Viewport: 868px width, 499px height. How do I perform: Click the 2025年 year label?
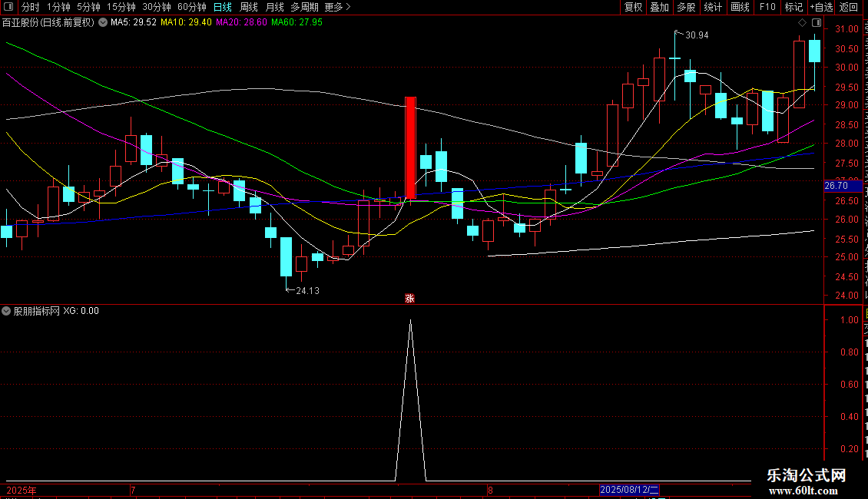tap(22, 490)
